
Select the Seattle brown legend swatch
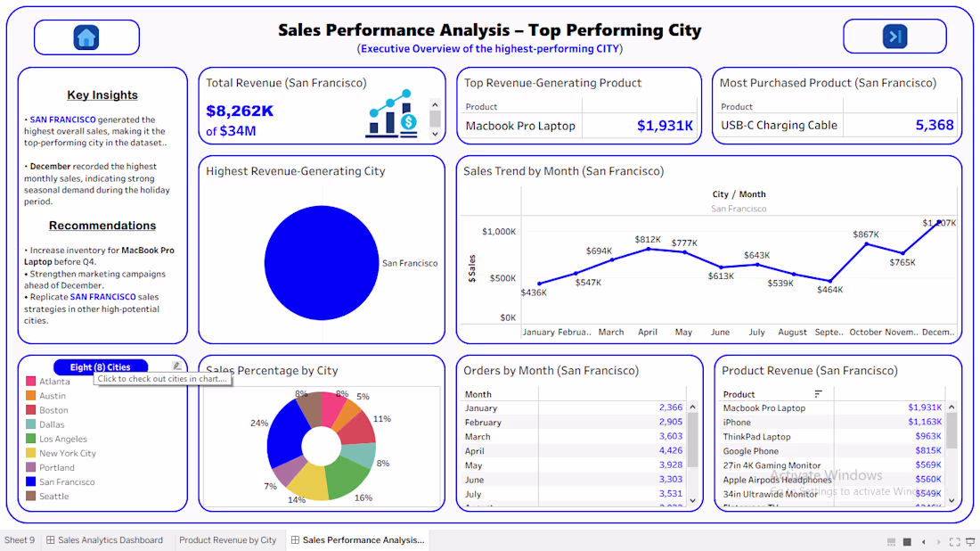[30, 497]
